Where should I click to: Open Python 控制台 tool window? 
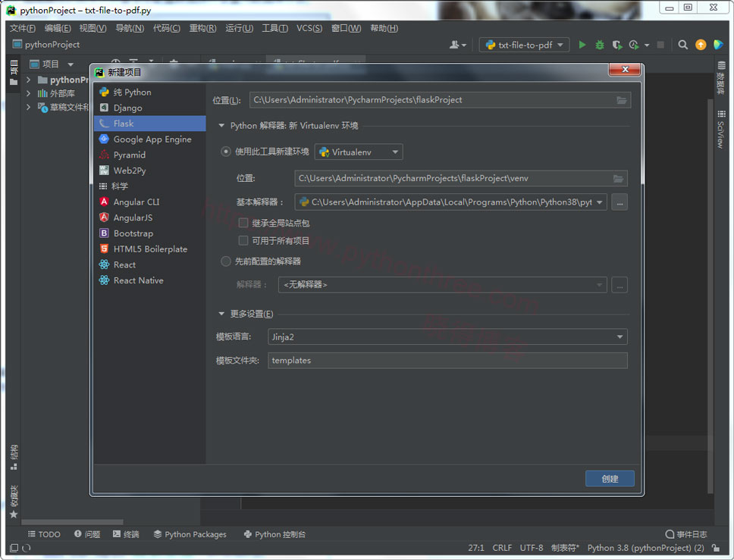point(274,534)
